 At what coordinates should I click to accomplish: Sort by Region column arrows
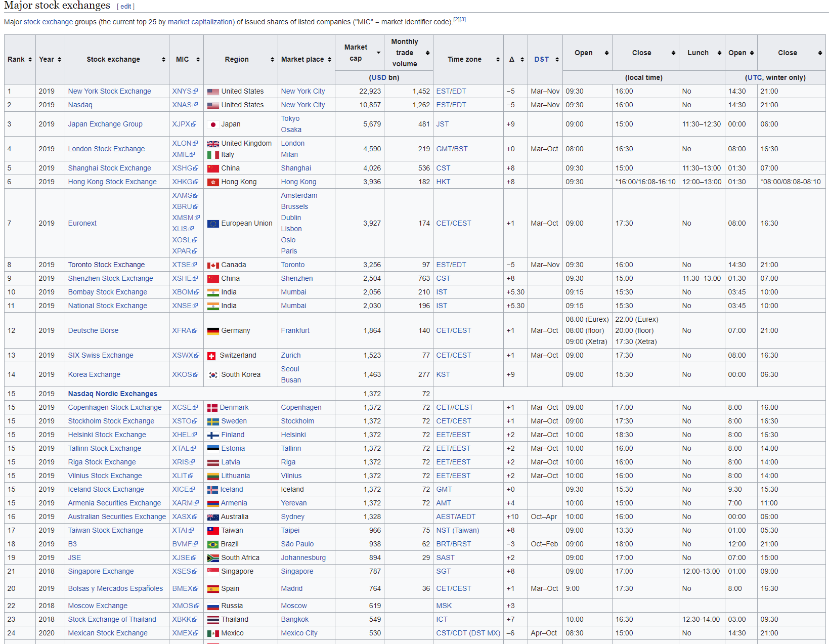coord(272,59)
